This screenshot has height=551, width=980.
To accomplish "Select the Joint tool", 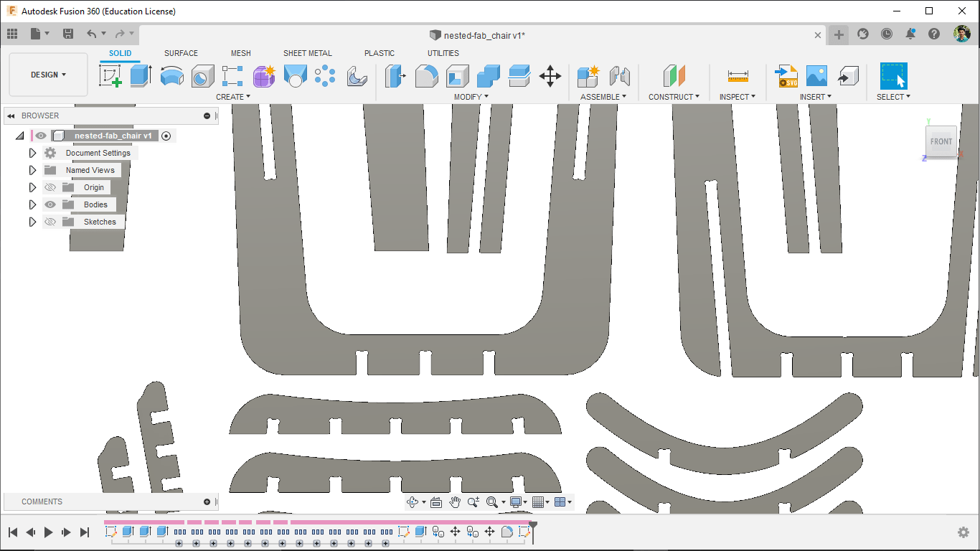I will pyautogui.click(x=619, y=75).
